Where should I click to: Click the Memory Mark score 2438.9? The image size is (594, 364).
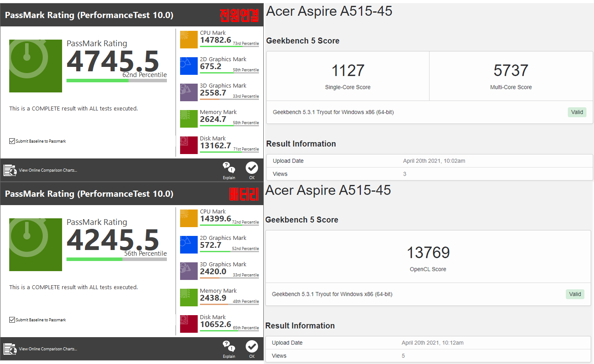[x=213, y=298]
